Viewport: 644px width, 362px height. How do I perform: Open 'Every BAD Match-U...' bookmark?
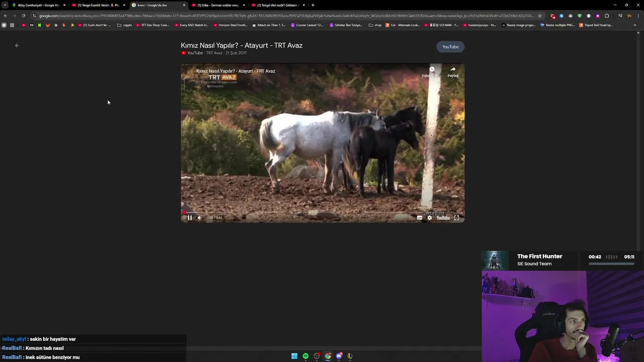(192, 25)
